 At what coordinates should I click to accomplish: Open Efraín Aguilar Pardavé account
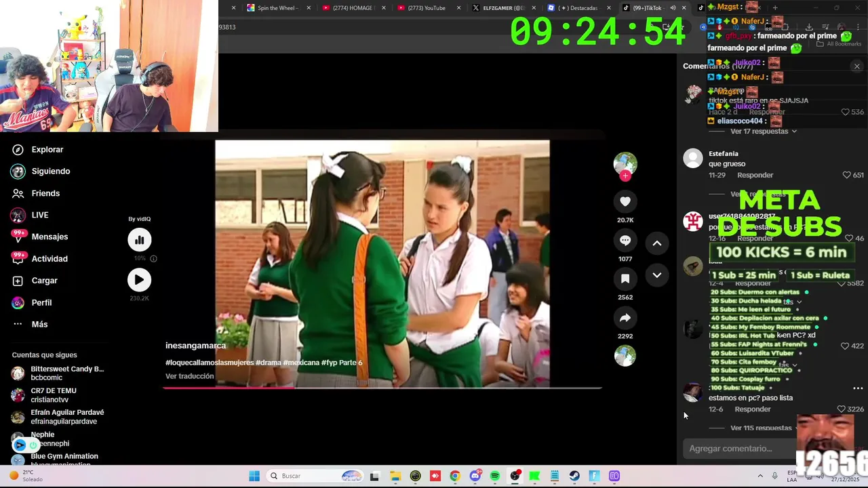(x=58, y=417)
